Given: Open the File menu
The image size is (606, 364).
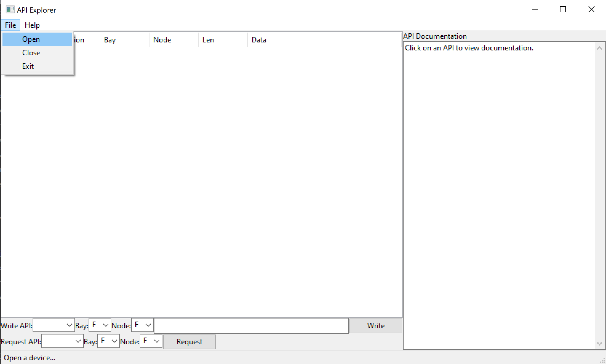Looking at the screenshot, I should [10, 25].
